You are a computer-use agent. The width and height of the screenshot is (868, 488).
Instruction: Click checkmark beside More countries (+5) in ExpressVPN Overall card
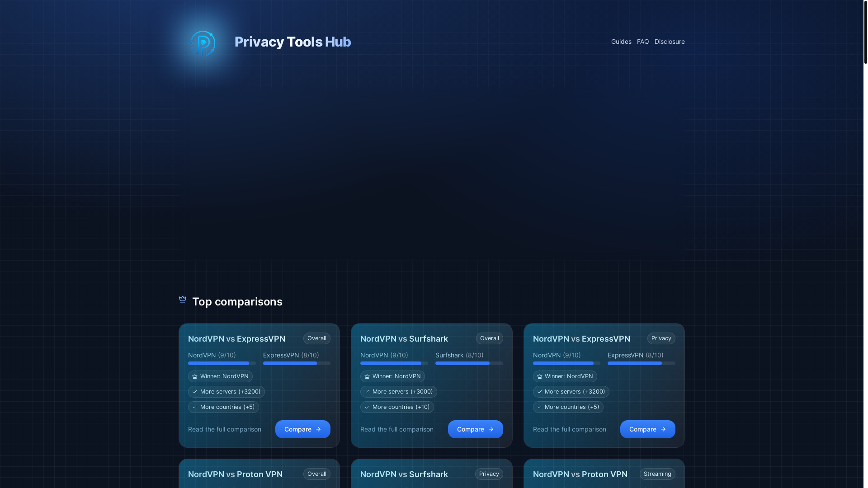(x=195, y=407)
